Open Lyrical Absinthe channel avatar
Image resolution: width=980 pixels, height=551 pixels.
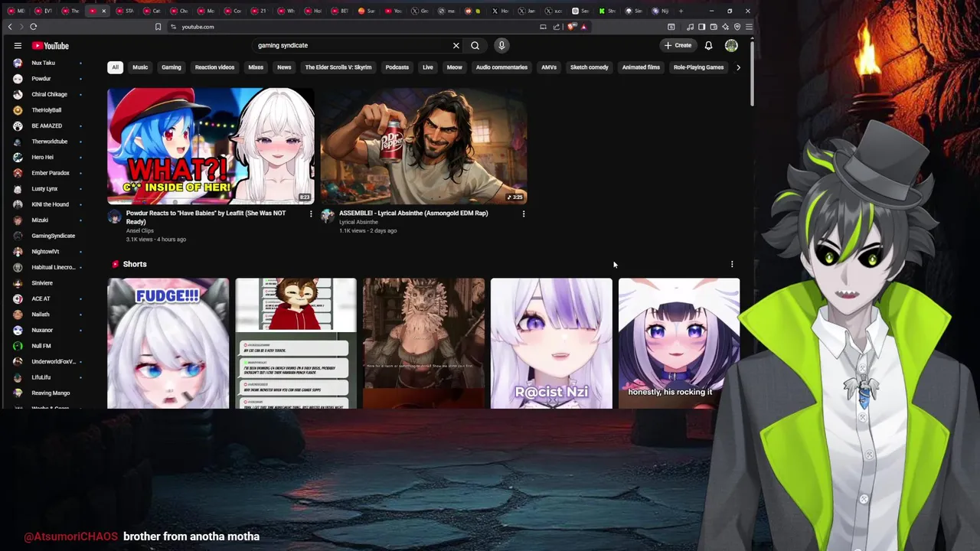tap(327, 217)
